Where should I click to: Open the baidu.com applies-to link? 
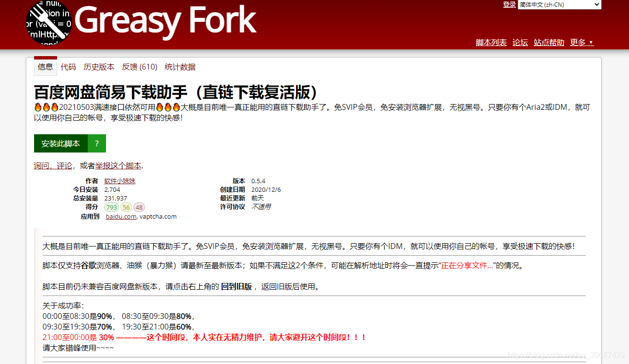tap(121, 216)
